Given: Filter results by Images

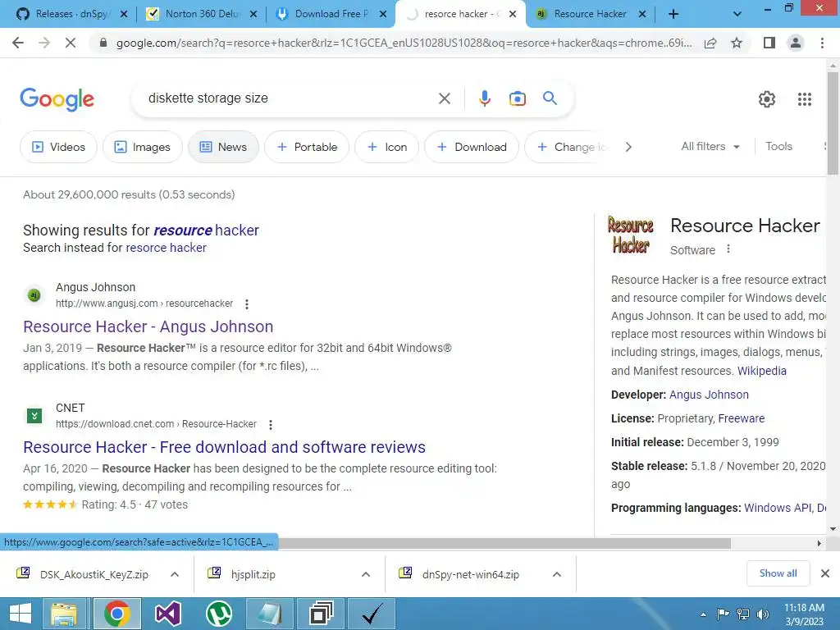Looking at the screenshot, I should click(x=143, y=147).
